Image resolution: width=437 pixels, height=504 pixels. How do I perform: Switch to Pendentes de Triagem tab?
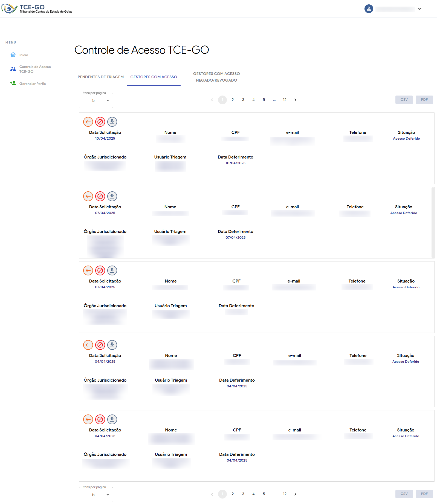click(x=101, y=77)
